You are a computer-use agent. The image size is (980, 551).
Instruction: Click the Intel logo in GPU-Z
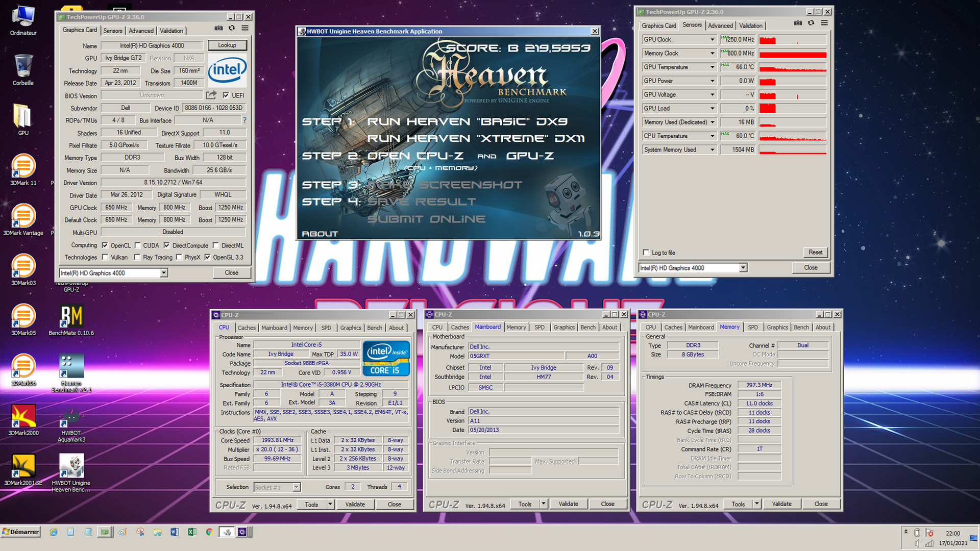227,70
